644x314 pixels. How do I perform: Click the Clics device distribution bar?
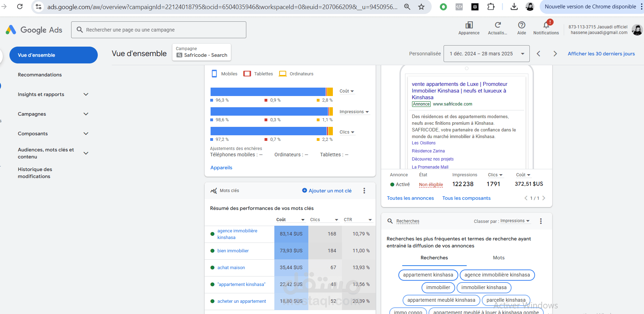272,131
